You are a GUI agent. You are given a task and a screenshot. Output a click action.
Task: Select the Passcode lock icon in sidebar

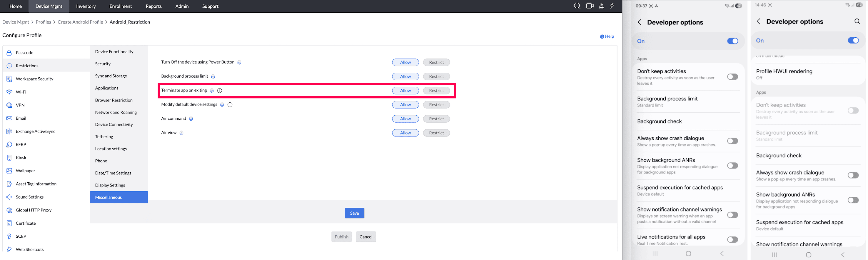(9, 53)
